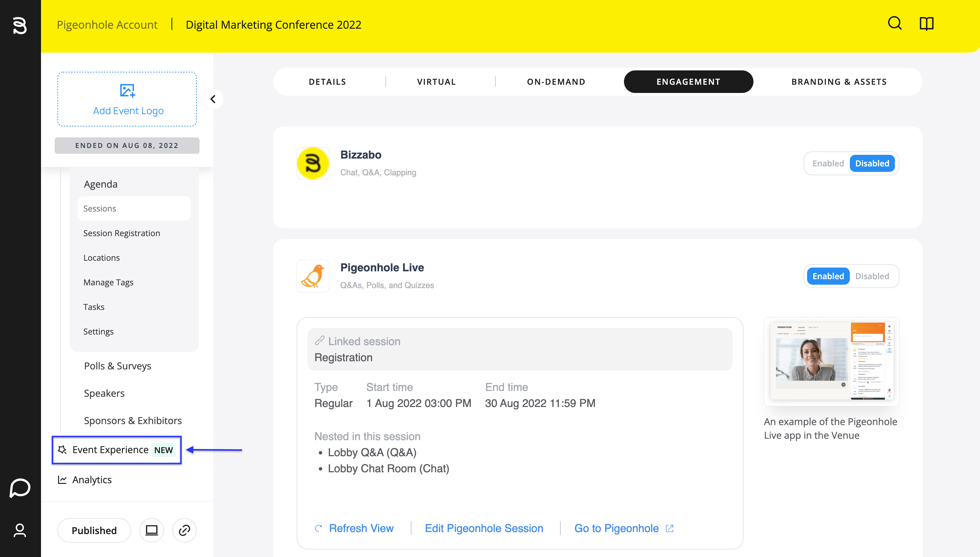The height and width of the screenshot is (557, 980).
Task: Click the yellow Bizzabo integration icon
Action: (313, 163)
